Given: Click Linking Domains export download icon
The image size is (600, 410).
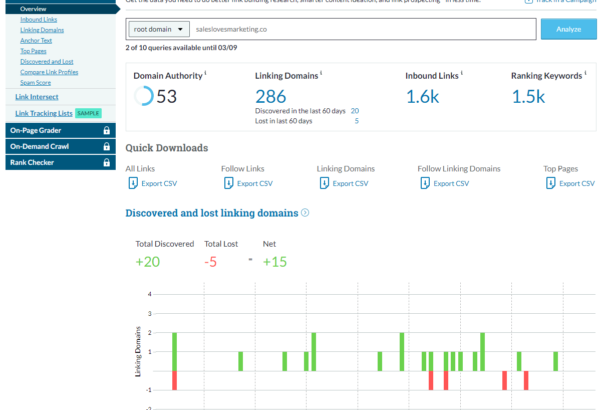Looking at the screenshot, I should point(324,183).
